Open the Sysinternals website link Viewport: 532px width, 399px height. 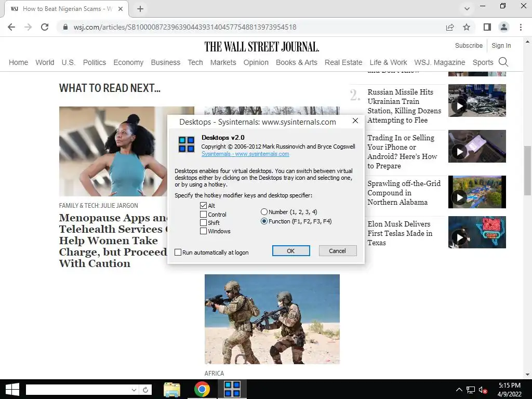(245, 154)
